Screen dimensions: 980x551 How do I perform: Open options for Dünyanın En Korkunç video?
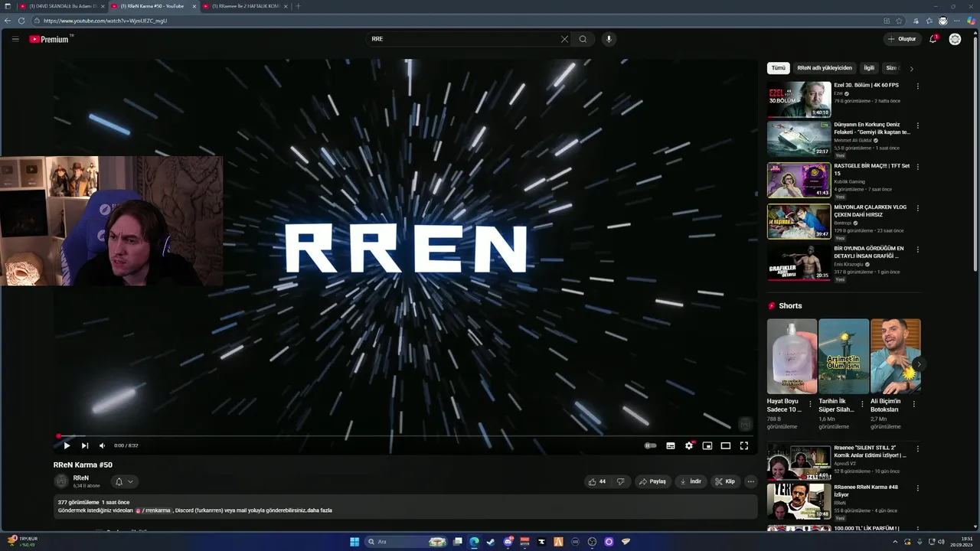917,126
